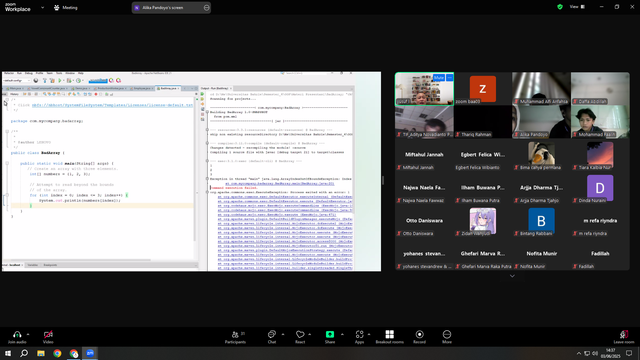Click the Meeting tab in title bar
640x360 pixels.
click(66, 7)
